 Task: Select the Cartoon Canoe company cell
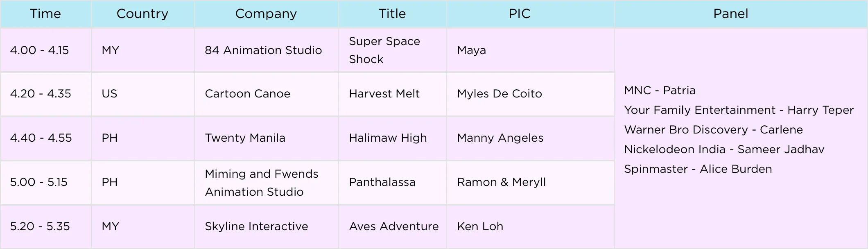247,94
